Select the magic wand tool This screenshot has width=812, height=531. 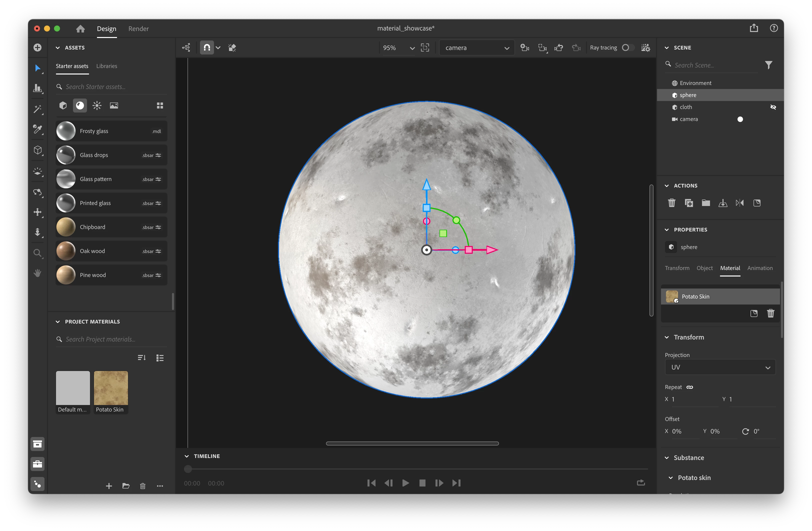click(37, 109)
